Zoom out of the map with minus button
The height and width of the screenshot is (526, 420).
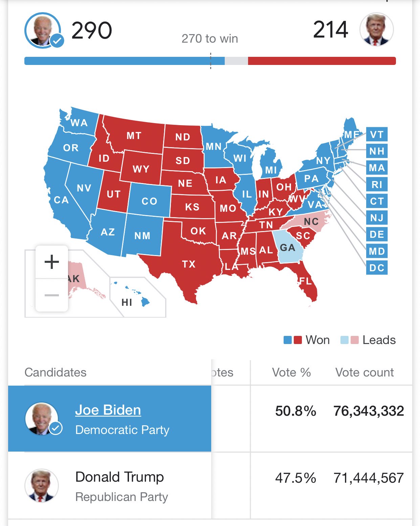coord(52,295)
